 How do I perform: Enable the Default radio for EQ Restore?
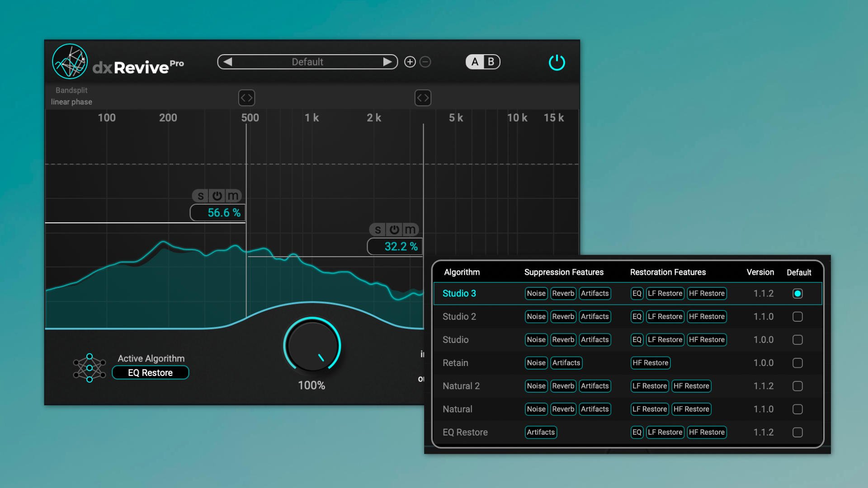point(798,432)
